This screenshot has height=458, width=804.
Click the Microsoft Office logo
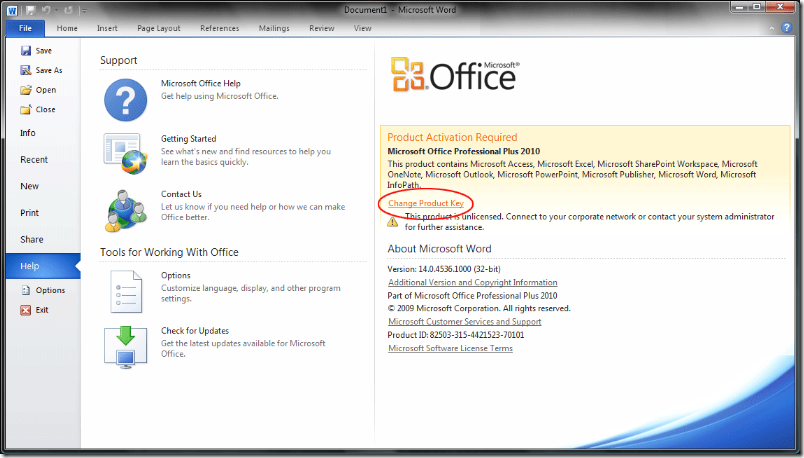pos(455,75)
